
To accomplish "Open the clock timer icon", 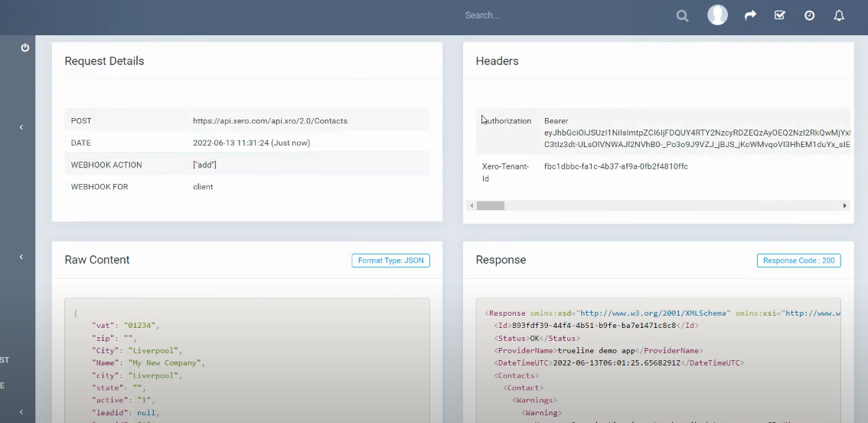I will coord(809,15).
